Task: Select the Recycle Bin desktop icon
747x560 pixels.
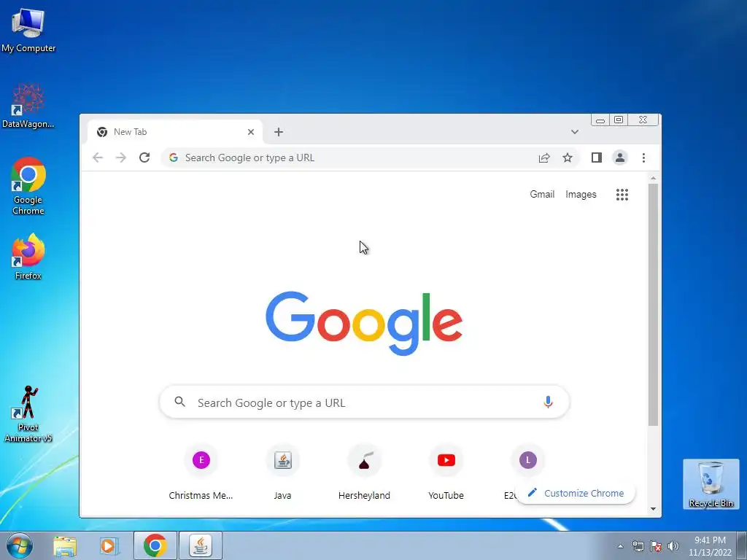Action: click(711, 484)
